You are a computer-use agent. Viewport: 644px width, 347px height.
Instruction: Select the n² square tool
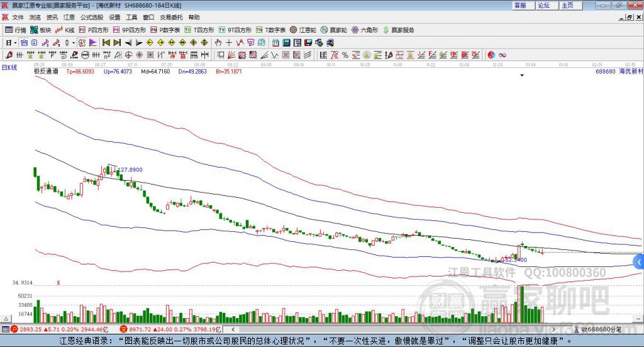pos(107,55)
